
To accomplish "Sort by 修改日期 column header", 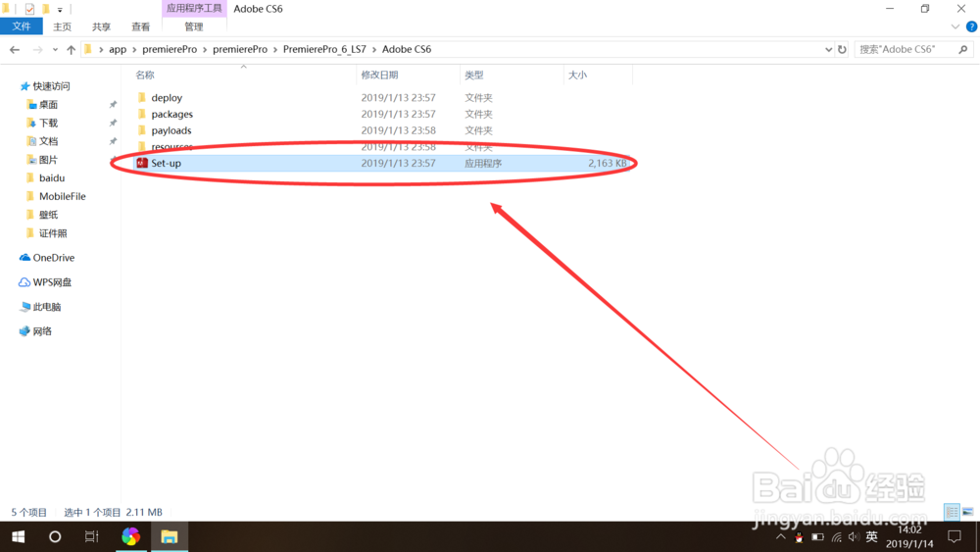I will (379, 75).
